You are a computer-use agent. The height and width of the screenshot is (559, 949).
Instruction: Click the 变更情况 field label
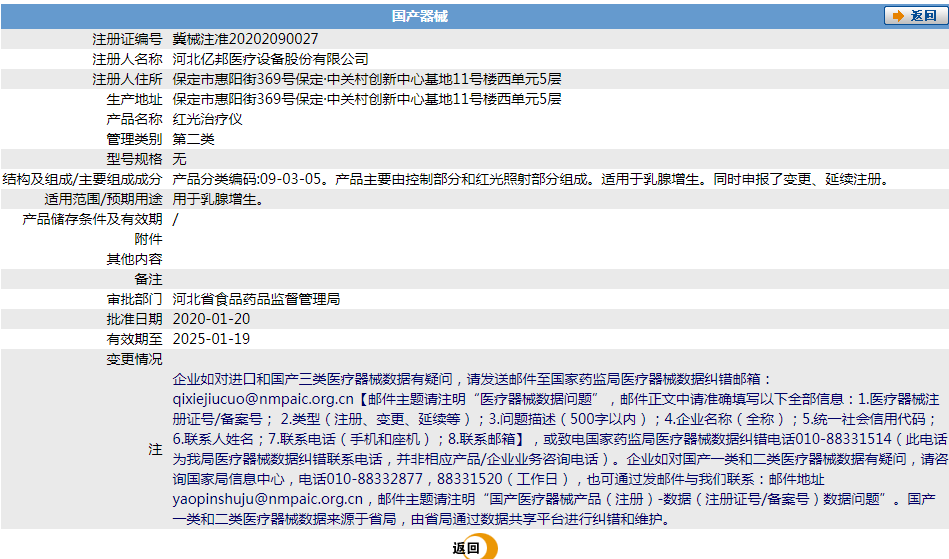pos(134,359)
